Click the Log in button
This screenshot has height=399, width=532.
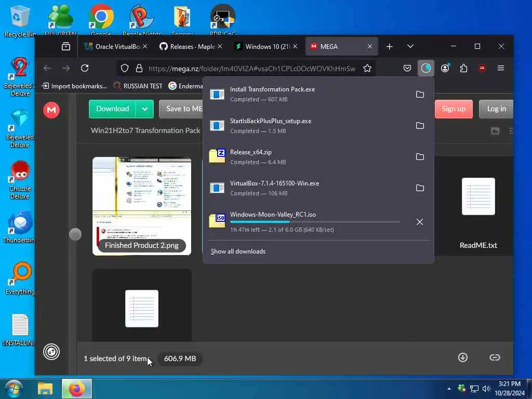click(x=496, y=109)
